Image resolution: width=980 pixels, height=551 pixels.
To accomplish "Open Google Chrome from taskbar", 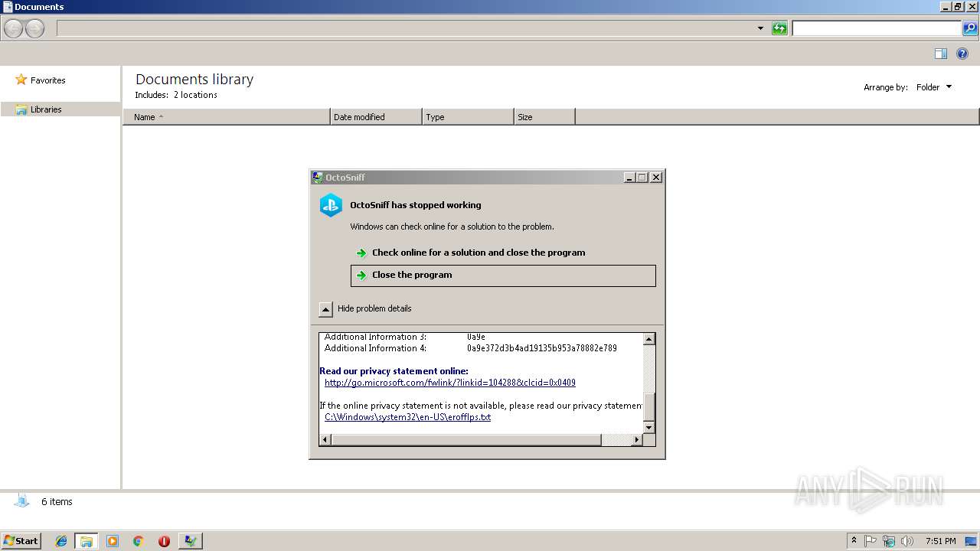I will click(x=138, y=541).
